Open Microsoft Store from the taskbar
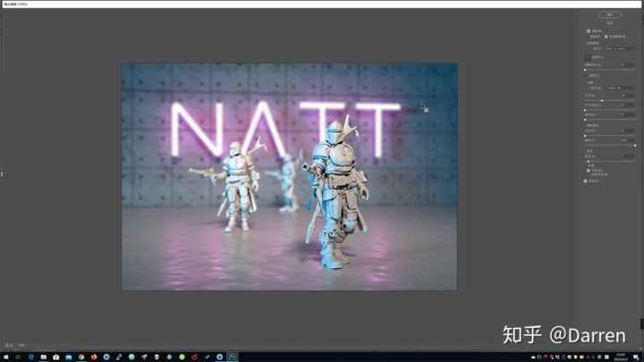 click(55, 357)
